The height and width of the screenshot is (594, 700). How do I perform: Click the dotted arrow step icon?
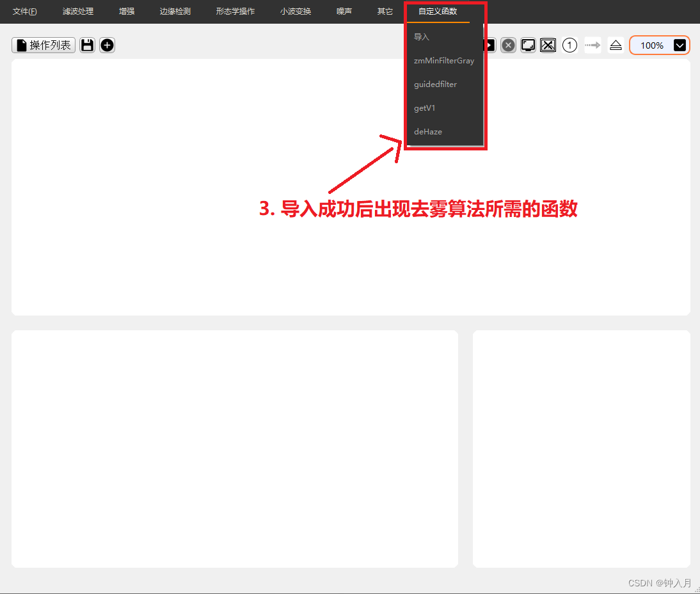(593, 45)
